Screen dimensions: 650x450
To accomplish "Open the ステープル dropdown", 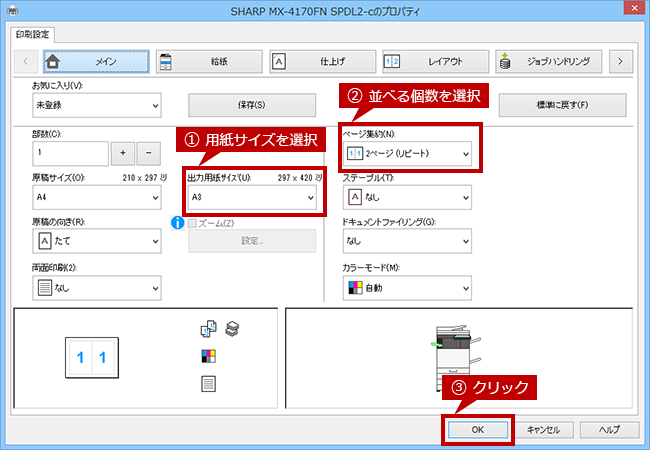I will 407,197.
